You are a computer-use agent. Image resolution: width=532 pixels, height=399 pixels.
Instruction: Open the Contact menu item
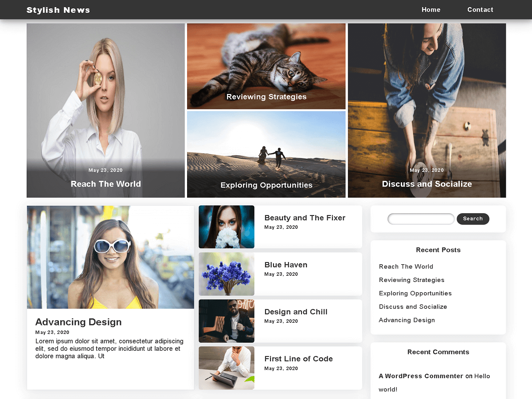[x=480, y=9]
